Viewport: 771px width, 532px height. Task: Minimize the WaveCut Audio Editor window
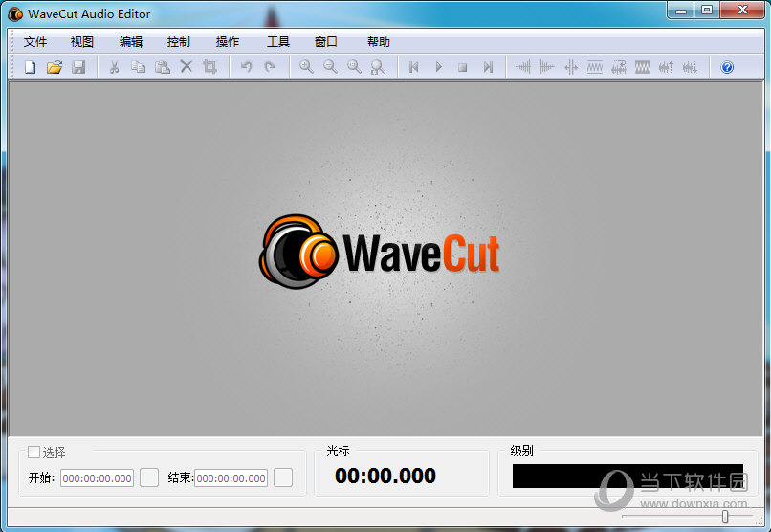[x=681, y=10]
